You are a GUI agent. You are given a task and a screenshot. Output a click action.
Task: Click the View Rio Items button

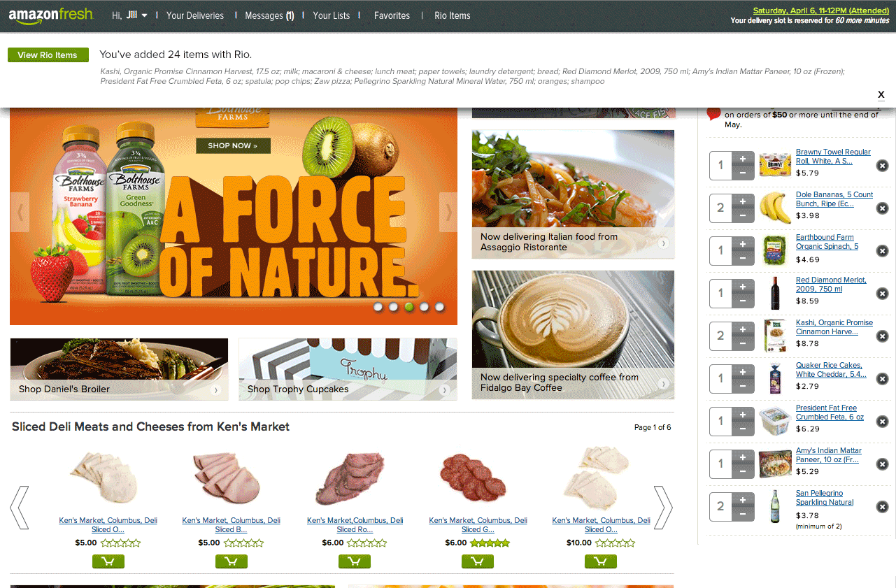pos(48,55)
